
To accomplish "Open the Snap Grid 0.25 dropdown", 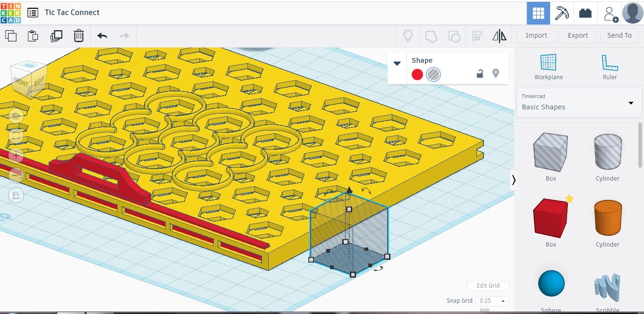I will [x=492, y=301].
